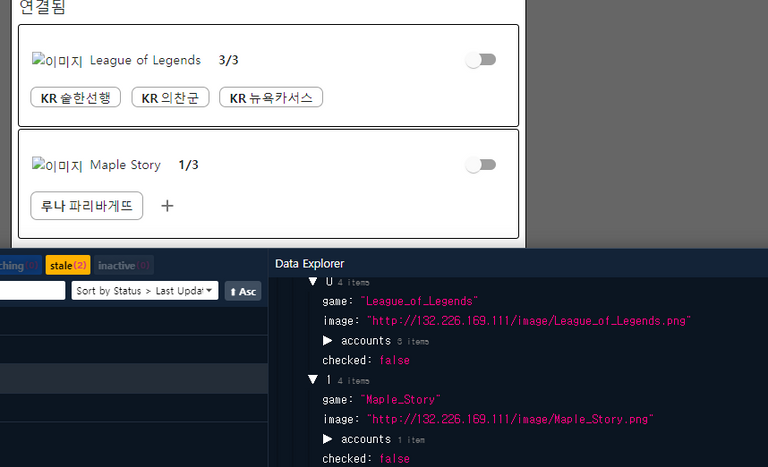Image resolution: width=768 pixels, height=467 pixels.
Task: Click the Data Explorer header
Action: point(310,264)
